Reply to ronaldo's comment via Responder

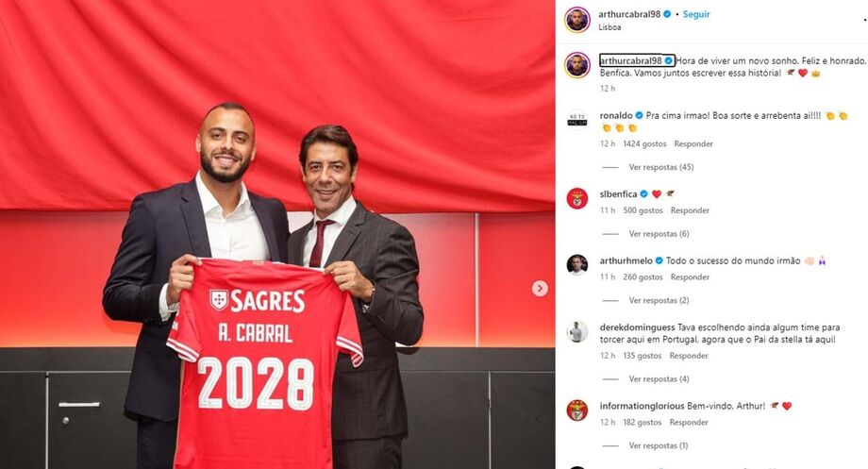coord(693,143)
